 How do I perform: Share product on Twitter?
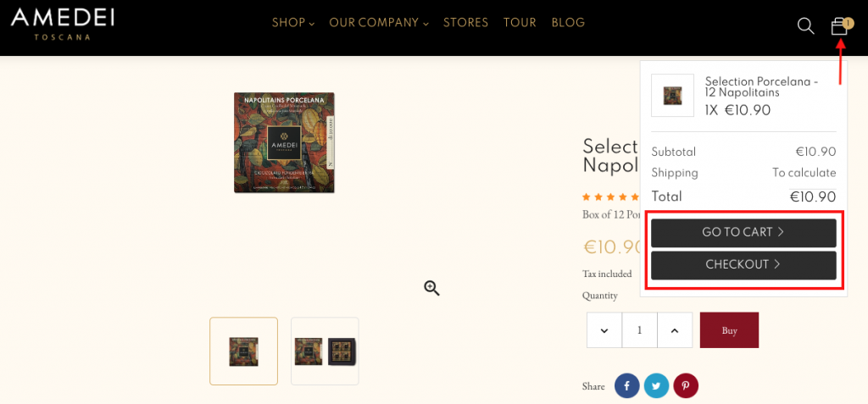click(657, 385)
